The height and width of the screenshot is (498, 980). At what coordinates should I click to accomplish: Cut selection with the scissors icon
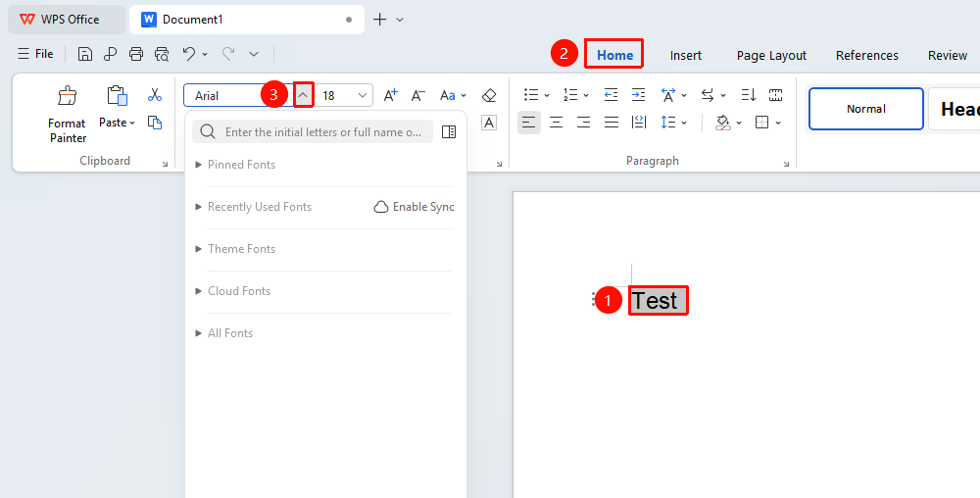click(x=155, y=95)
